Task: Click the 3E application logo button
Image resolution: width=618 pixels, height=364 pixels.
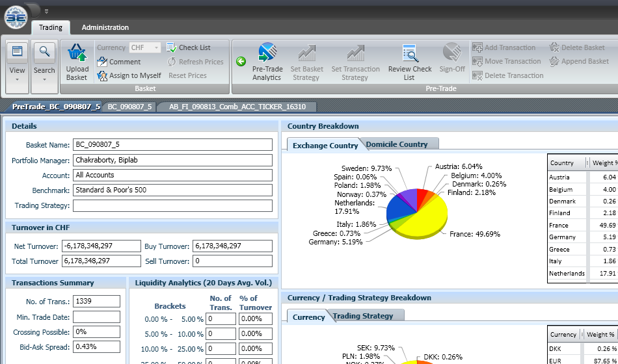Action: pos(16,18)
